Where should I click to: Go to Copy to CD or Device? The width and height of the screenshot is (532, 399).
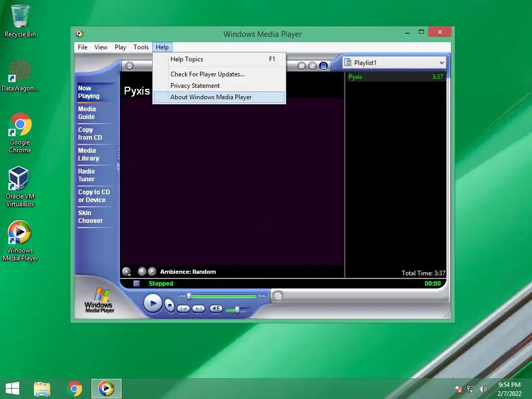click(x=94, y=196)
